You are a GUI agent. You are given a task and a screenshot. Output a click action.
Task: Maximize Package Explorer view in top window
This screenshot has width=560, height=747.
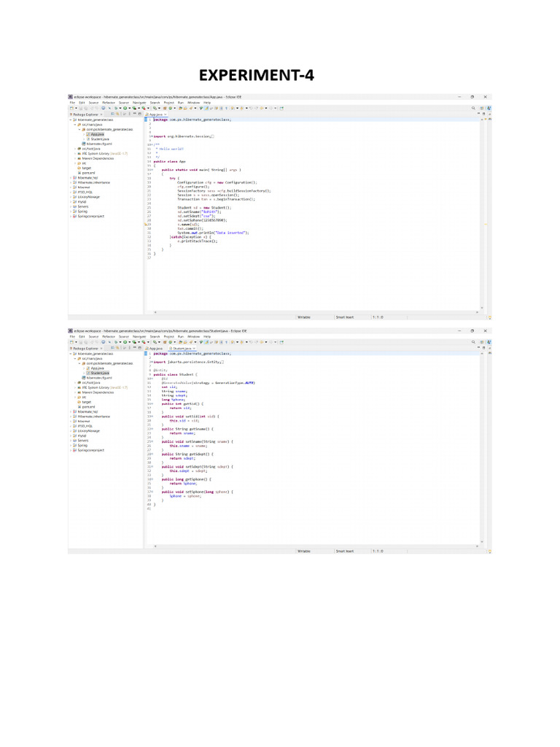[139, 115]
